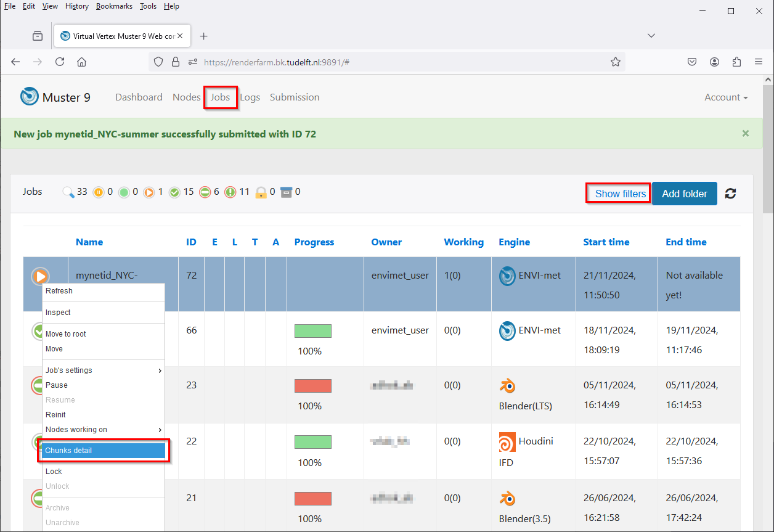Click the ENVI-met engine icon for job 72
774x532 pixels.
coord(507,276)
